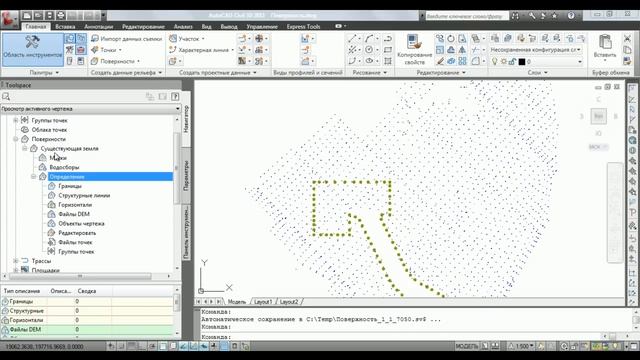Click the Plot printer quick access icon
The image size is (640, 360).
tap(61, 16)
